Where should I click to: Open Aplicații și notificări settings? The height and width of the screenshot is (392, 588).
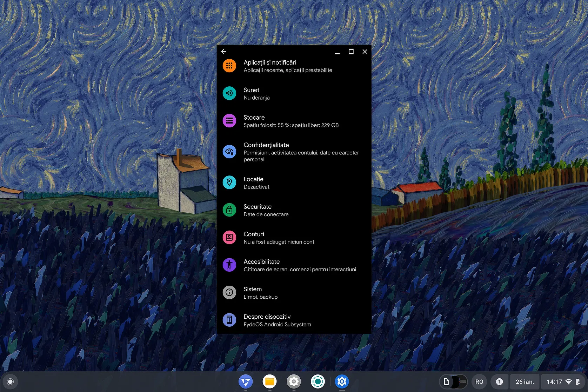270,66
